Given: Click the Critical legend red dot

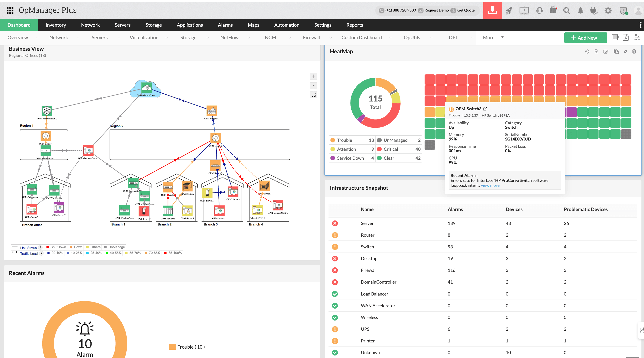Looking at the screenshot, I should coord(379,149).
